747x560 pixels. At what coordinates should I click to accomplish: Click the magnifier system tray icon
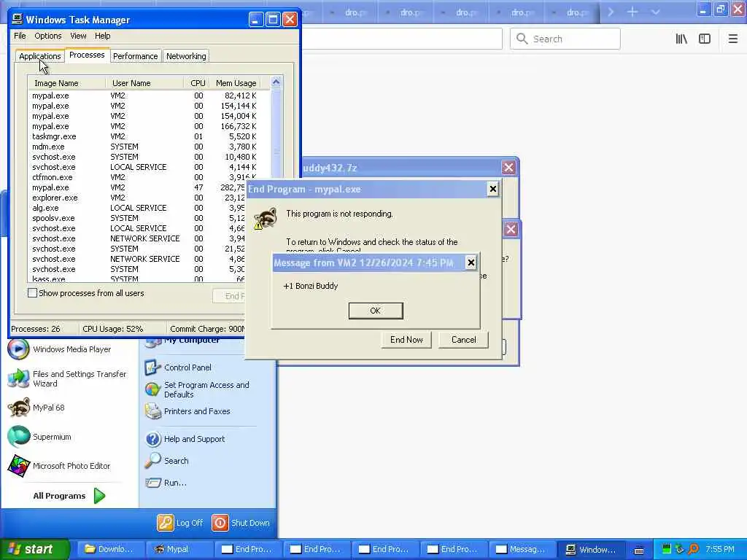(693, 549)
